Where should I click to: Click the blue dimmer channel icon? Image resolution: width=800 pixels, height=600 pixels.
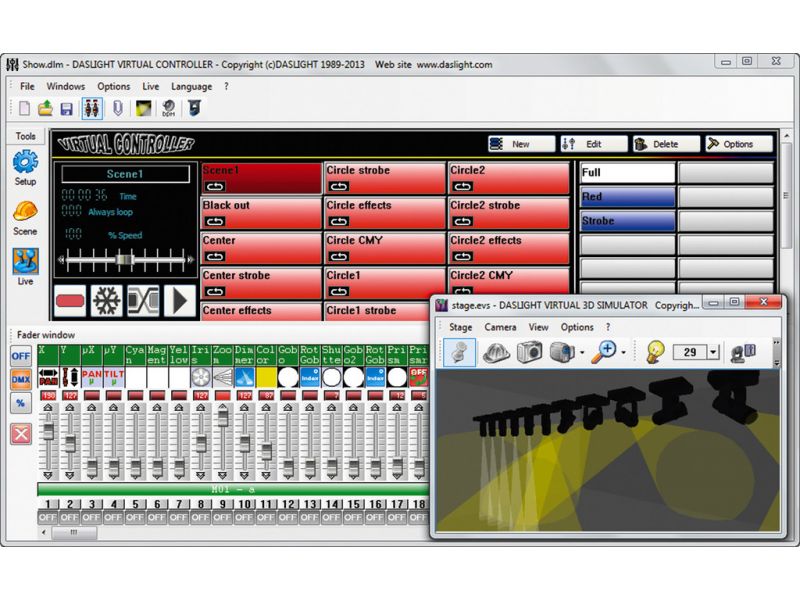244,378
